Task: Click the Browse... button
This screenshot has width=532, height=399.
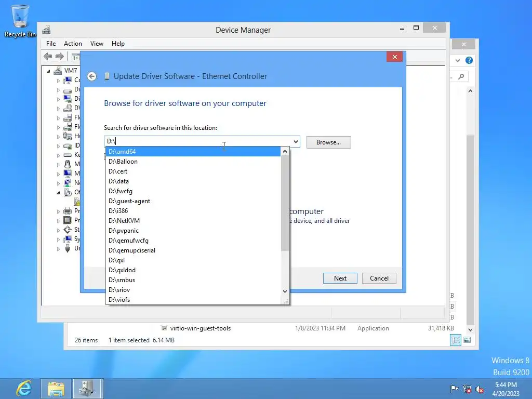Action: (328, 142)
